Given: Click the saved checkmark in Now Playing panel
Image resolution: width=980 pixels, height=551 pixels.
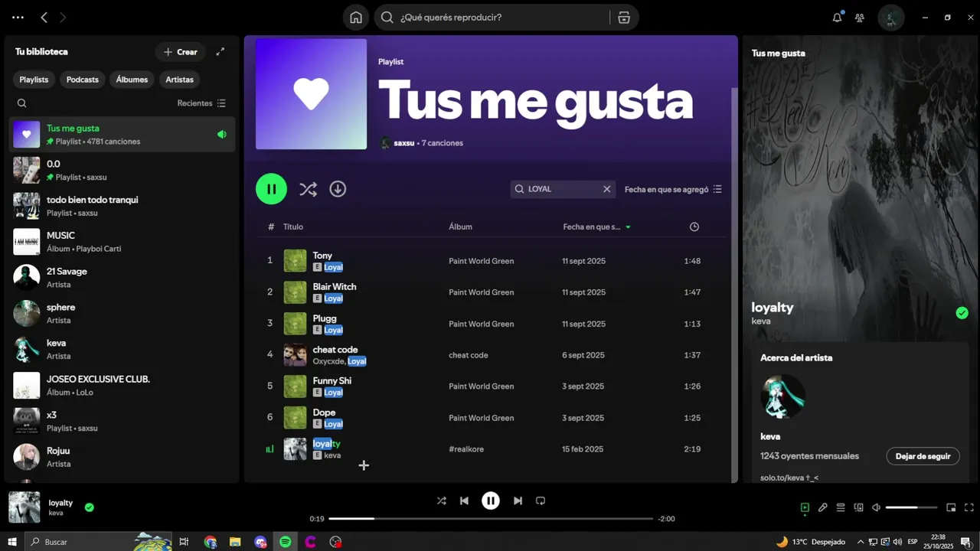Looking at the screenshot, I should point(962,312).
